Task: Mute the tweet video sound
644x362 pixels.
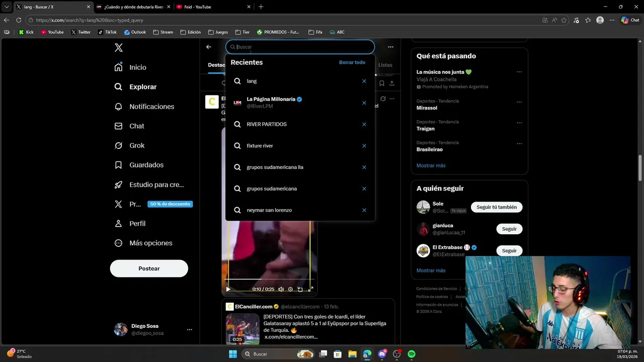Action: [281, 289]
